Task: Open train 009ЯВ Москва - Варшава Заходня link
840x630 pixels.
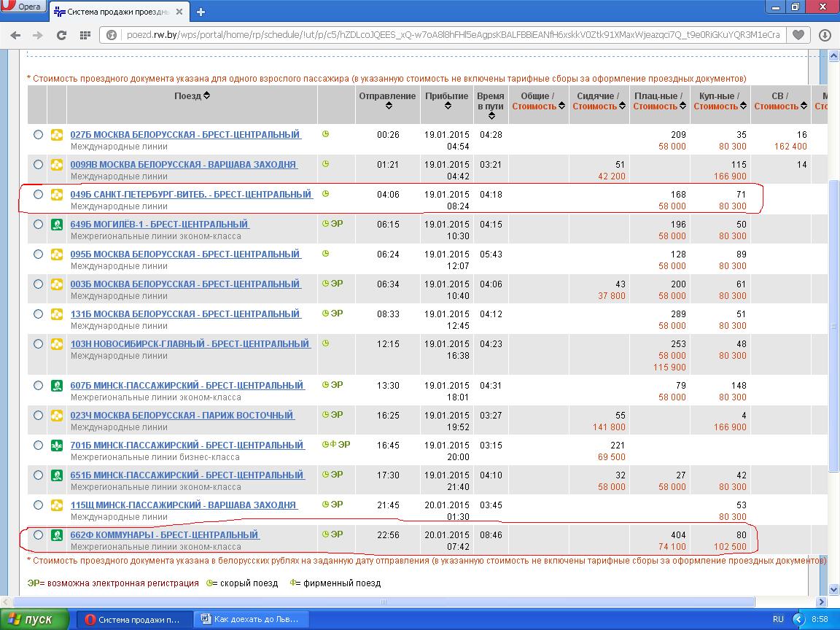Action: click(x=184, y=165)
